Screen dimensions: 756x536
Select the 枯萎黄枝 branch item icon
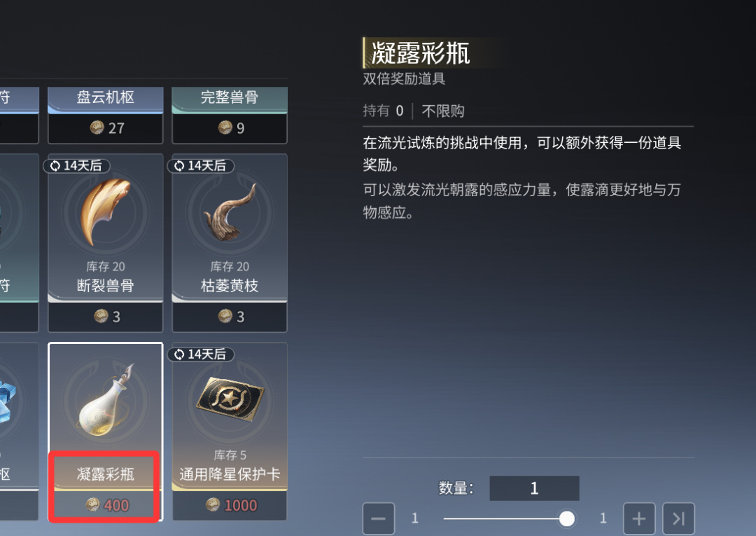click(x=230, y=212)
